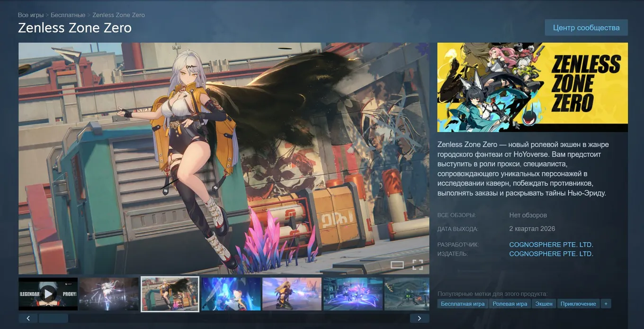Select the partially visible last thumbnail
Viewport: 644px width, 329px height.
(407, 294)
